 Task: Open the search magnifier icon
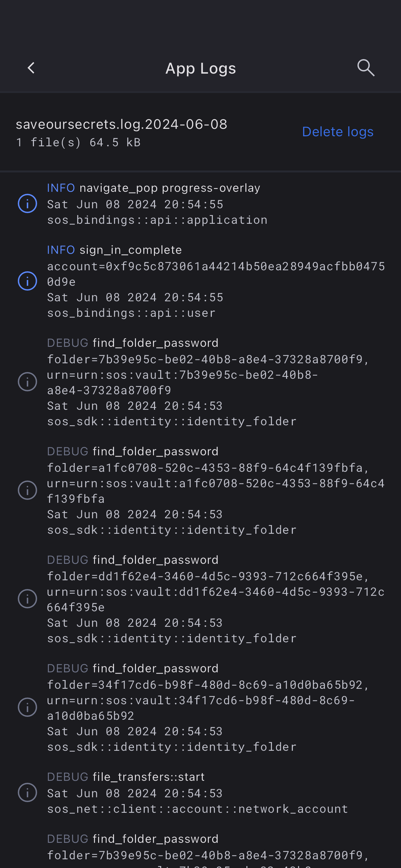point(365,68)
